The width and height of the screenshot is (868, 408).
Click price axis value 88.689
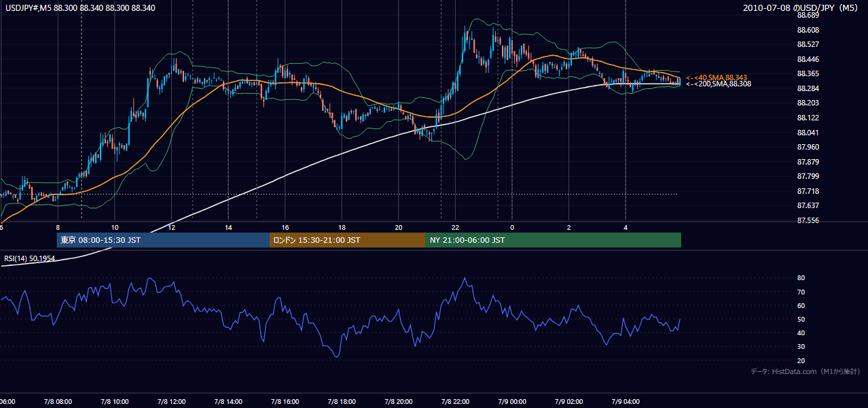click(x=808, y=15)
